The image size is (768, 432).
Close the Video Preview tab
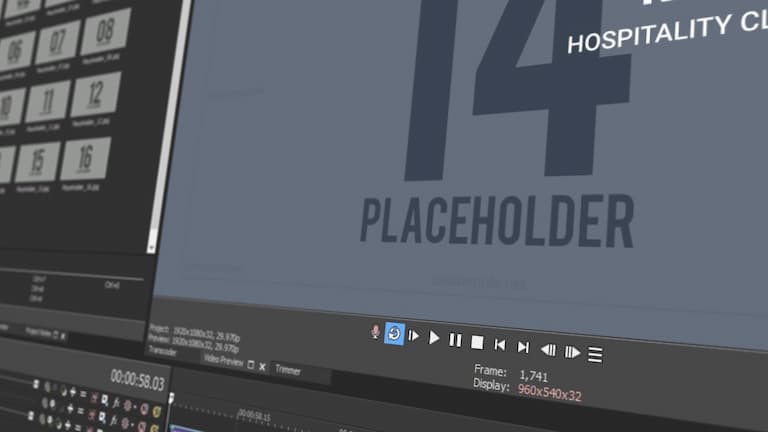pyautogui.click(x=263, y=366)
